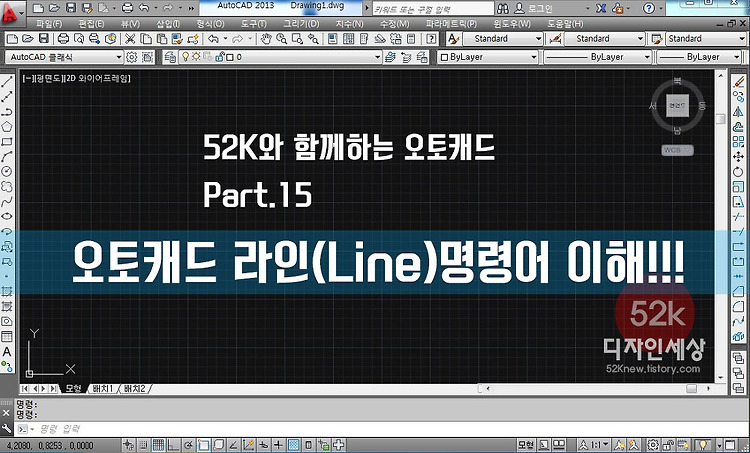Select the Polygon draw tool
750x453 pixels.
point(7,127)
